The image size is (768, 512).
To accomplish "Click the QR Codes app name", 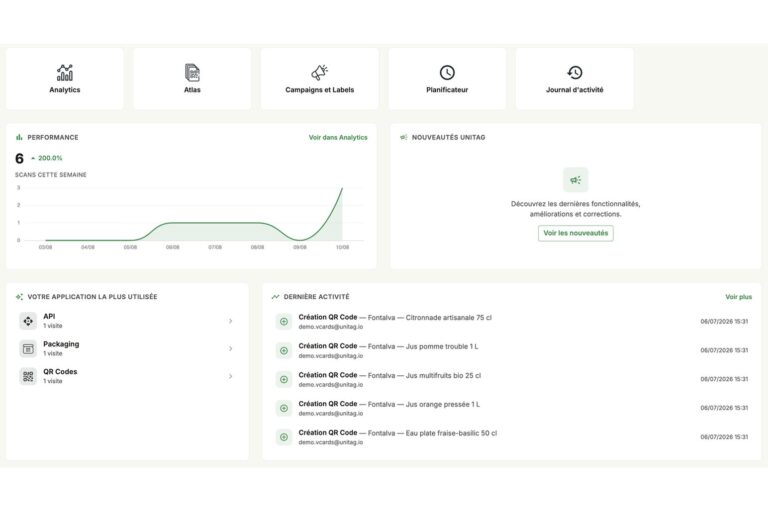I will tap(60, 371).
